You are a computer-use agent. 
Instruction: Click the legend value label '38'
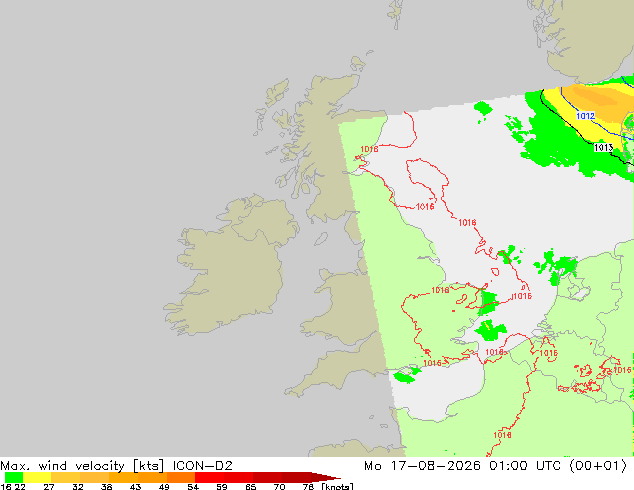106,487
